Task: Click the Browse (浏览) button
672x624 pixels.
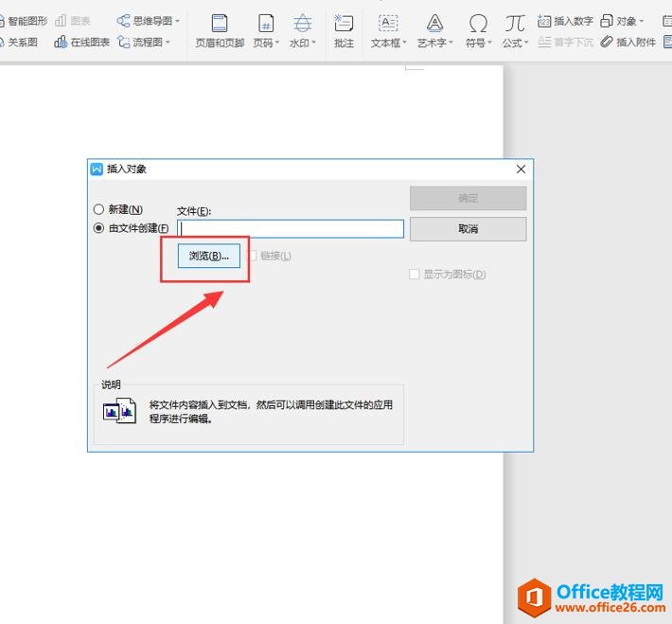Action: tap(209, 256)
